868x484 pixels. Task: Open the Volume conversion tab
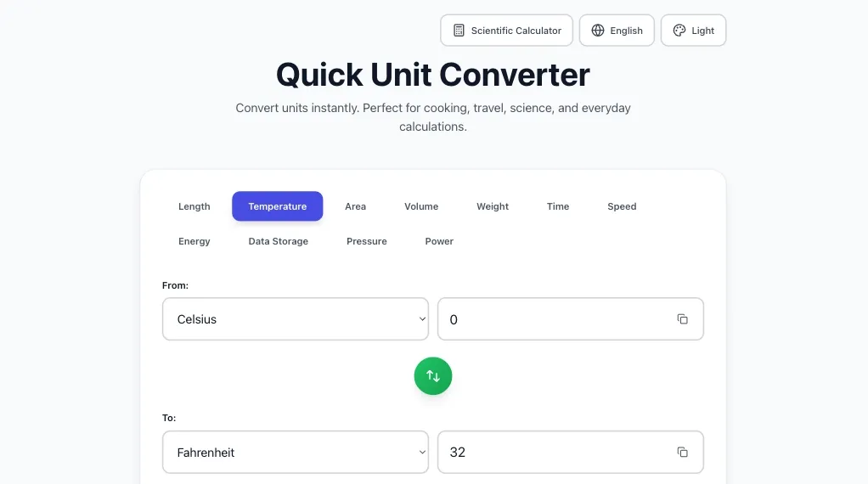(421, 206)
